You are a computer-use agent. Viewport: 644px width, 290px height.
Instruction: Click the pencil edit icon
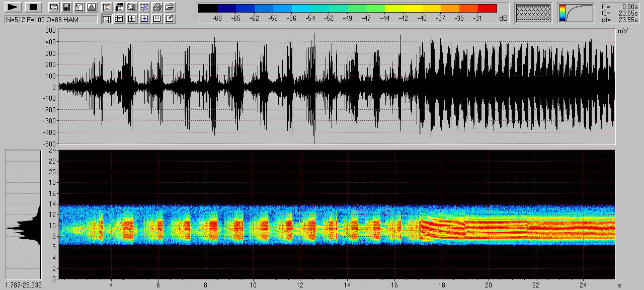click(170, 19)
